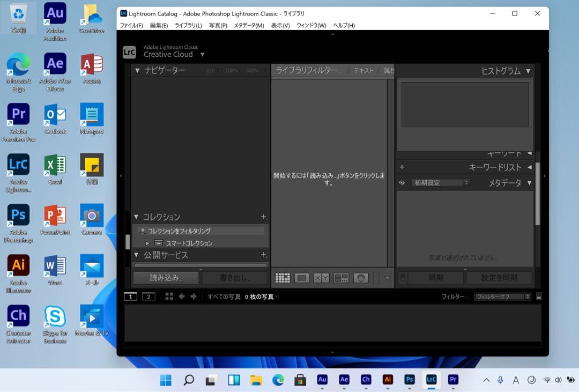Select the Survey view icon
This screenshot has width=579, height=392.
(x=342, y=277)
